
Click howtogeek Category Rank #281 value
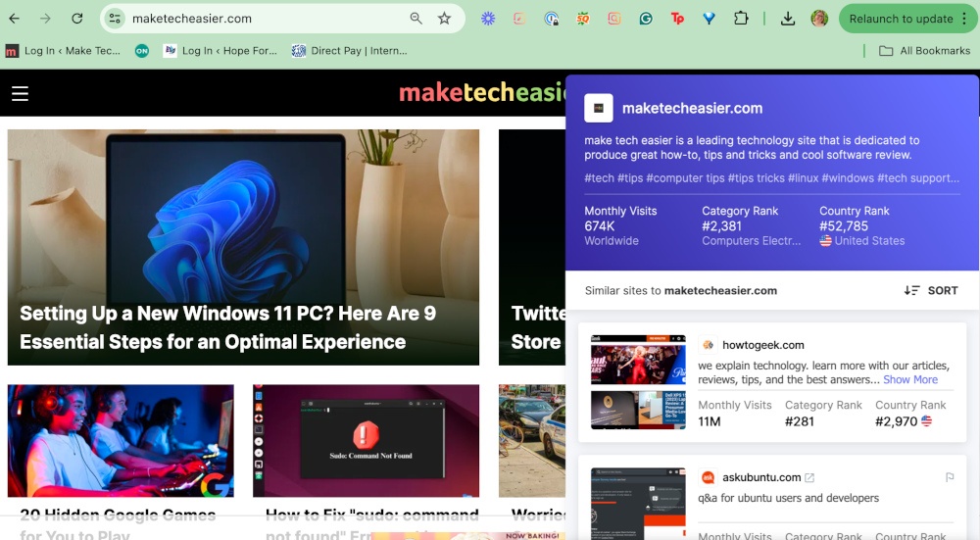click(800, 421)
